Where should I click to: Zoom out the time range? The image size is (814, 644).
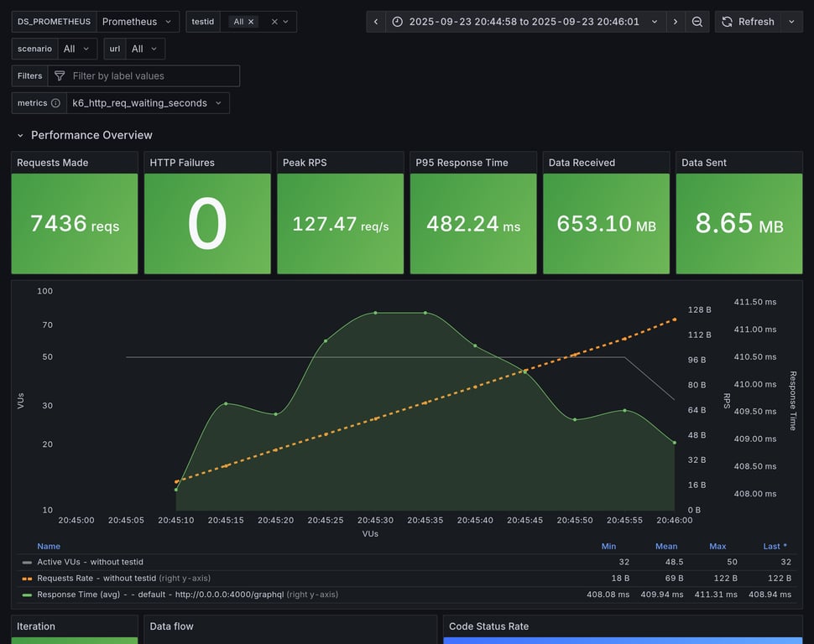tap(697, 22)
